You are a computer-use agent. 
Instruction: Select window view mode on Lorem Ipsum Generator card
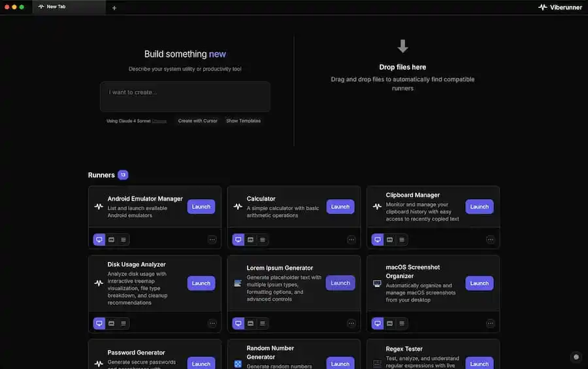250,323
